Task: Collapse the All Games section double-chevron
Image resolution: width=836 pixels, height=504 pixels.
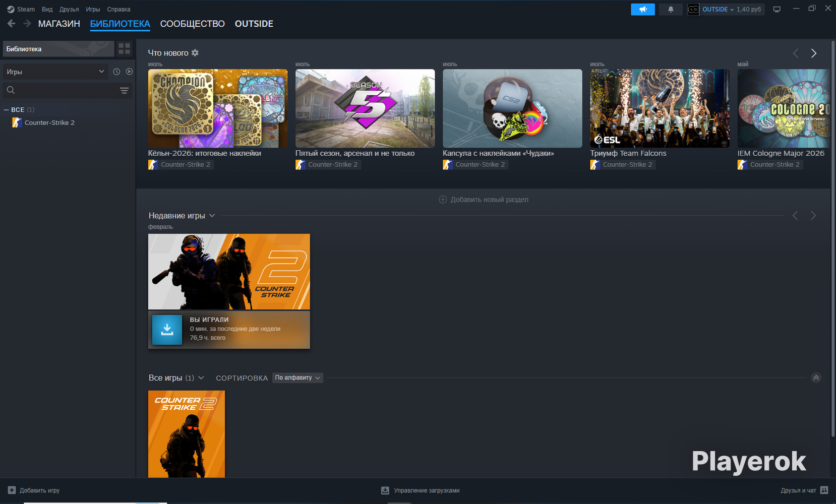Action: (816, 378)
